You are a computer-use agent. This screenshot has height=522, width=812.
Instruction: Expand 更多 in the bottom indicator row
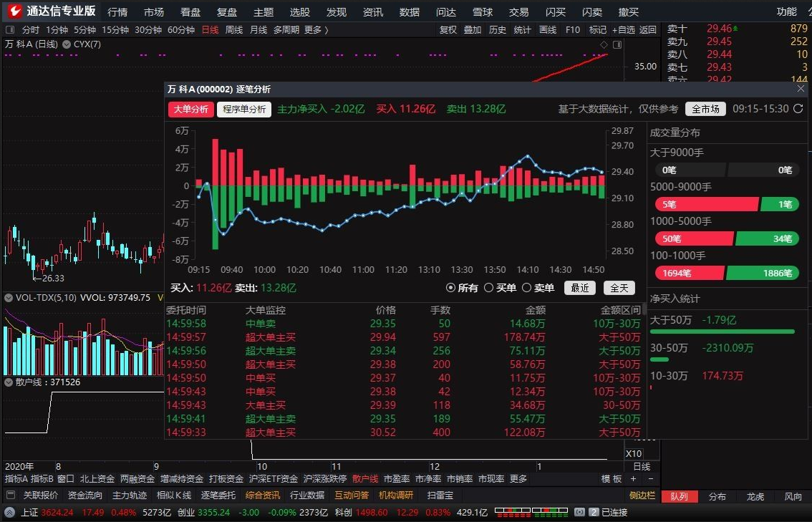point(518,479)
